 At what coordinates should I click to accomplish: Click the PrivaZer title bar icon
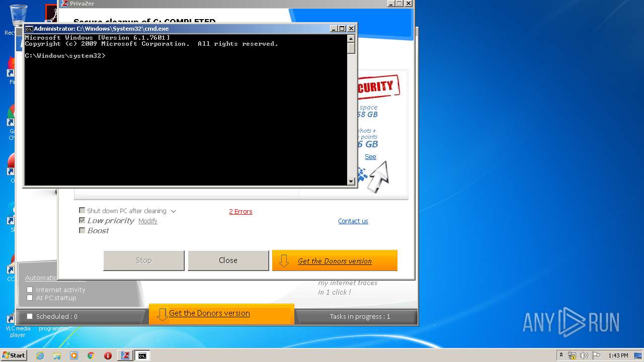tap(64, 4)
